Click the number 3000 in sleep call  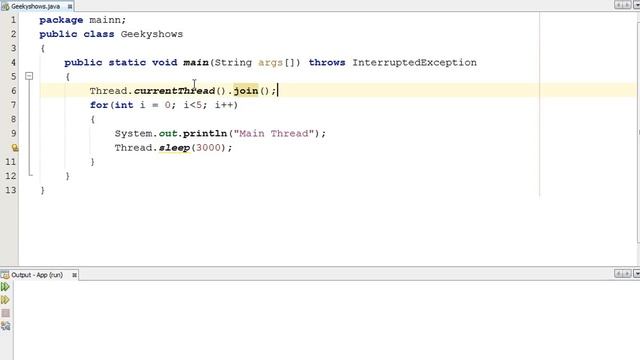[208, 148]
